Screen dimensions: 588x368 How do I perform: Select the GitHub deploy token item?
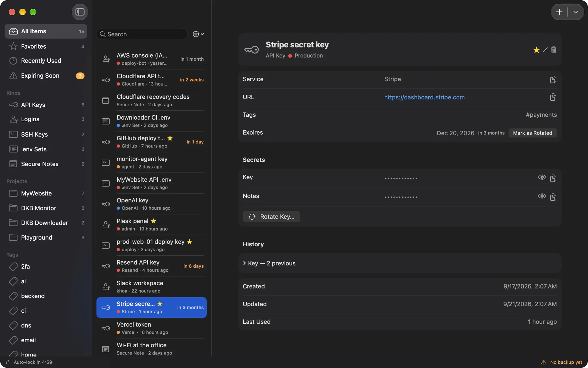[152, 142]
